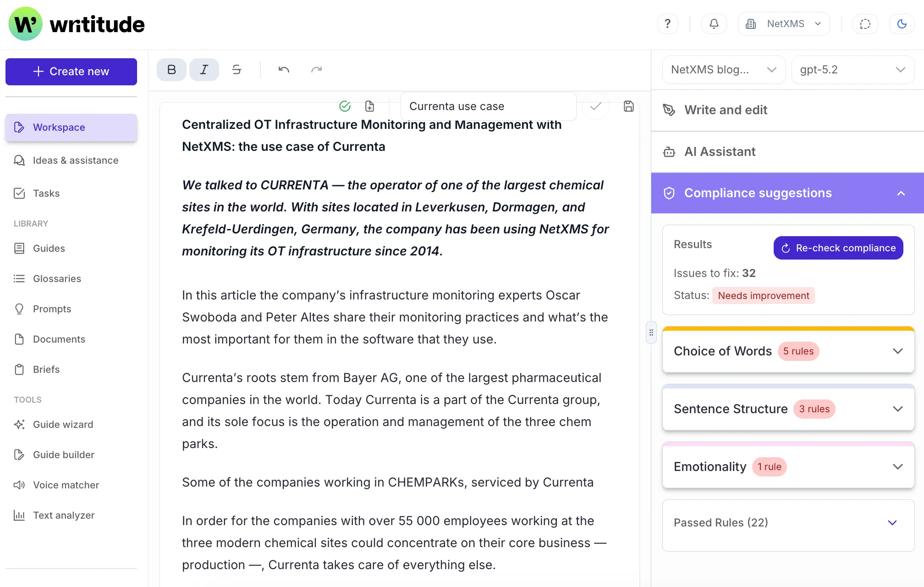Select the Text analyzer tool

(x=63, y=515)
